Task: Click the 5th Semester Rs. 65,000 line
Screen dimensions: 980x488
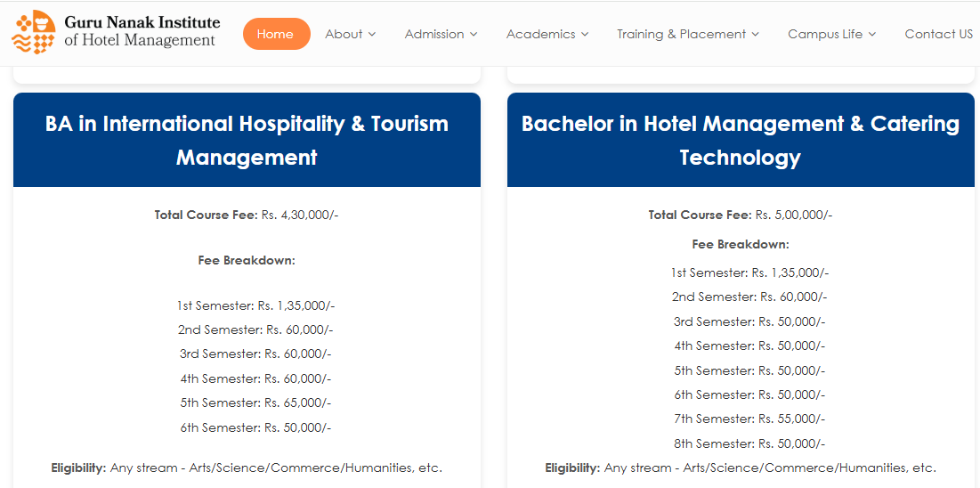Action: coord(255,403)
